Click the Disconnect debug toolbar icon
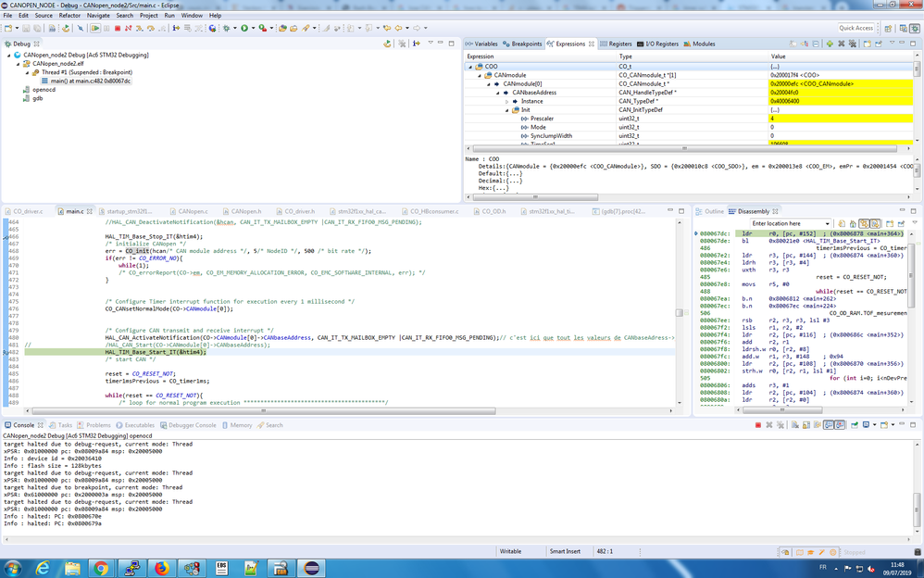 point(128,29)
